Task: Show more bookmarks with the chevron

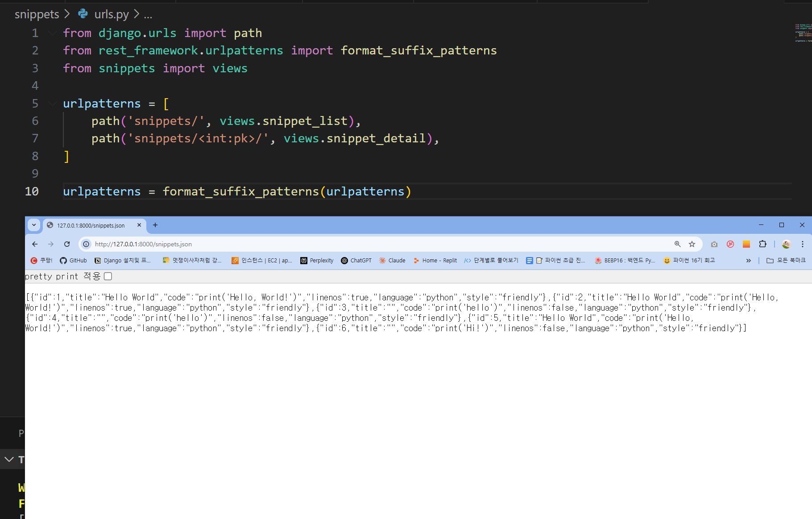Action: [748, 261]
